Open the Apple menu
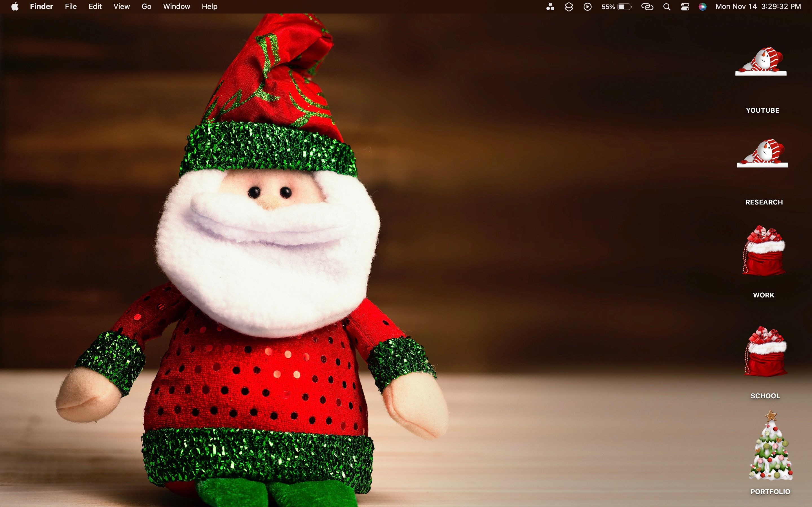 15,7
